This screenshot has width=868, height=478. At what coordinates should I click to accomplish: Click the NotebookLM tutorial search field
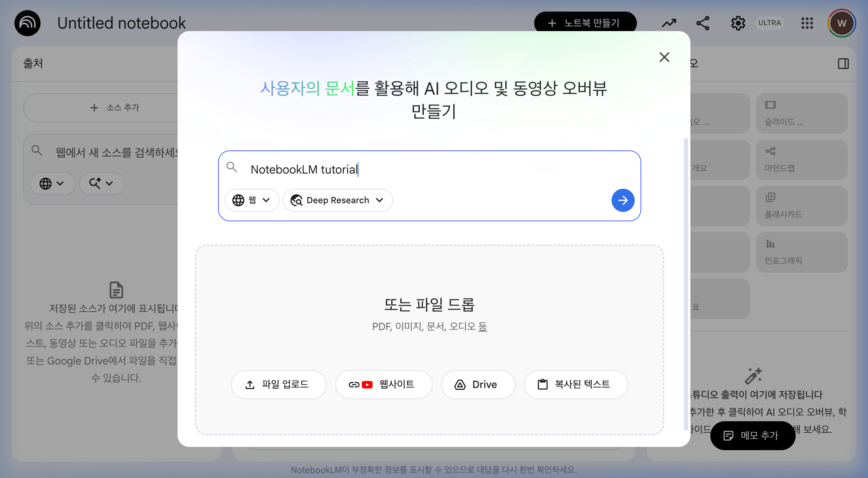[429, 169]
